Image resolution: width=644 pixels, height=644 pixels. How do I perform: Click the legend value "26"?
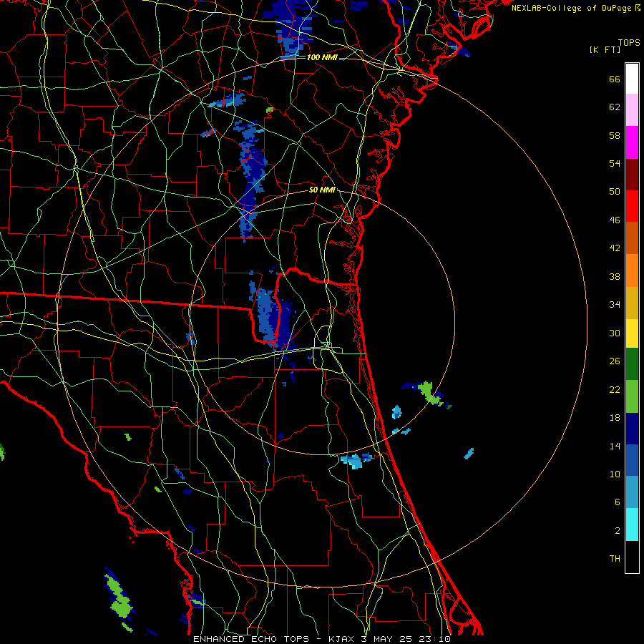[x=615, y=361]
